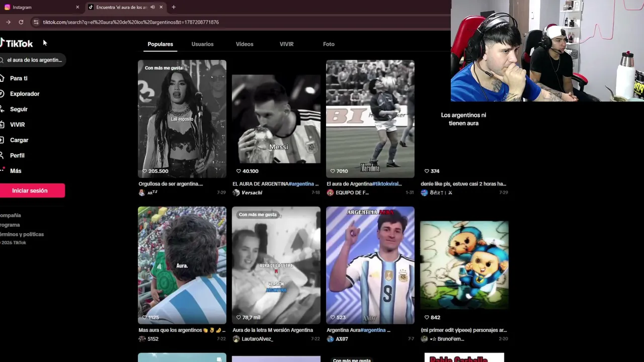Screen dimensions: 644x362
Task: Click the caption 'Orgullosa de ser argentina....'
Action: pos(171,184)
